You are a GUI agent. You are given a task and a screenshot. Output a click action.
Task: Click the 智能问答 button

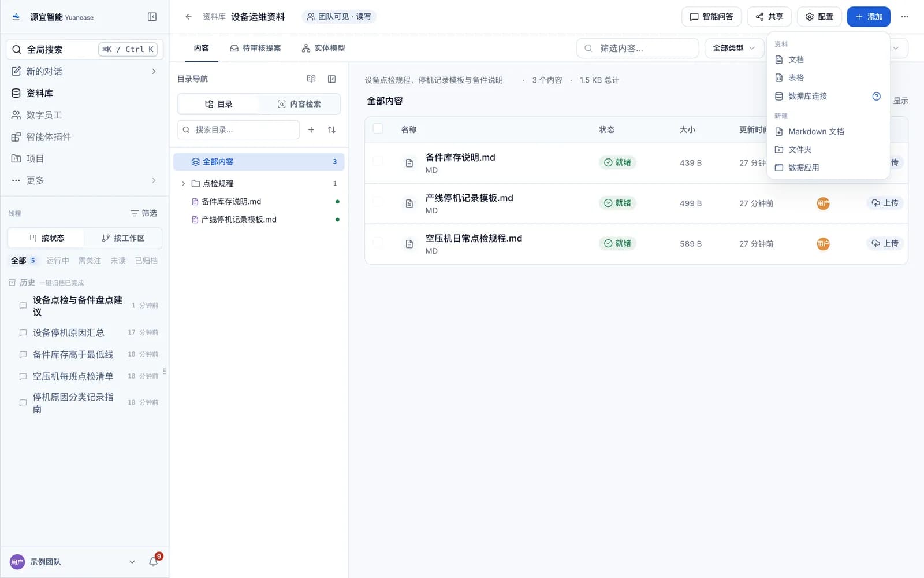coord(711,17)
